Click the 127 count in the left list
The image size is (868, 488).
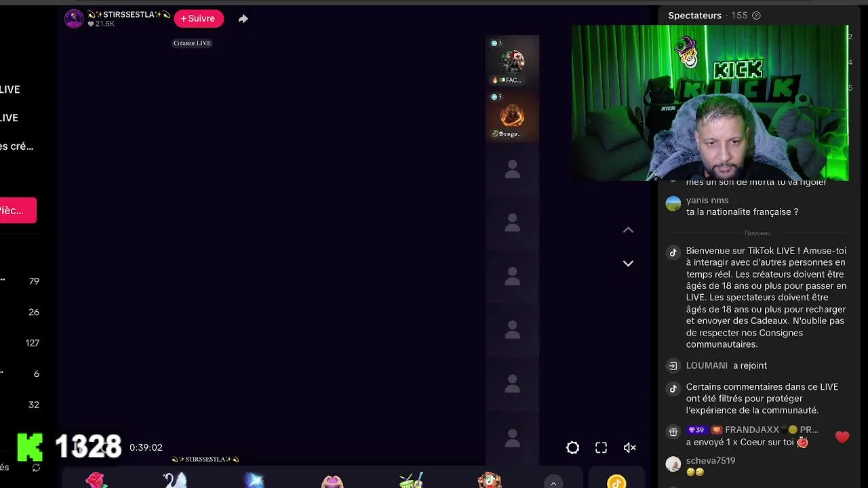(x=33, y=343)
